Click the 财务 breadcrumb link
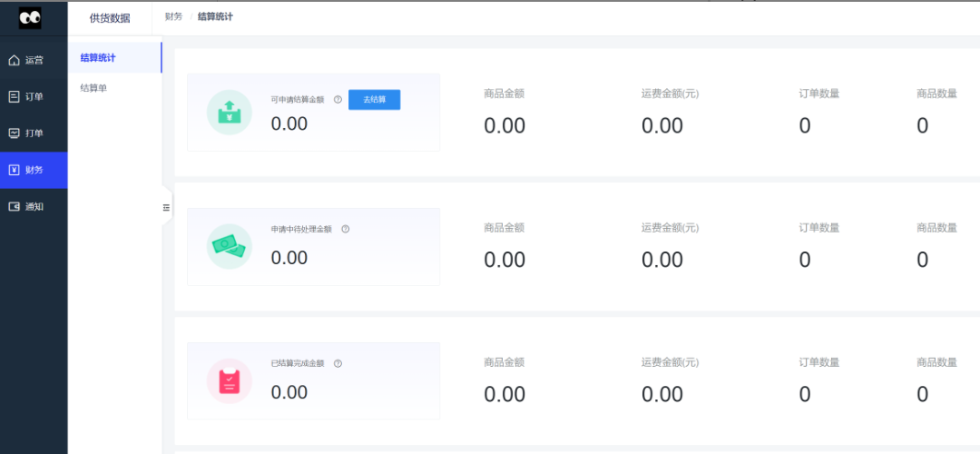This screenshot has height=454, width=980. [x=173, y=16]
